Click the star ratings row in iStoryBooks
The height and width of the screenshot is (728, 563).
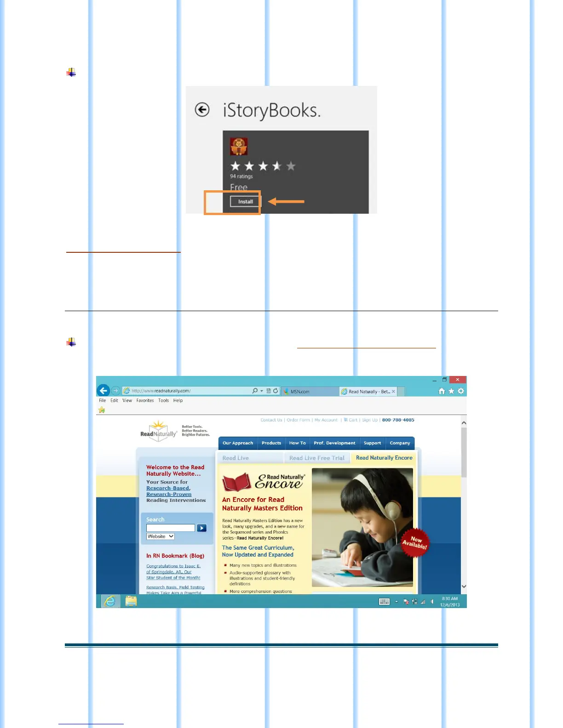(x=263, y=166)
